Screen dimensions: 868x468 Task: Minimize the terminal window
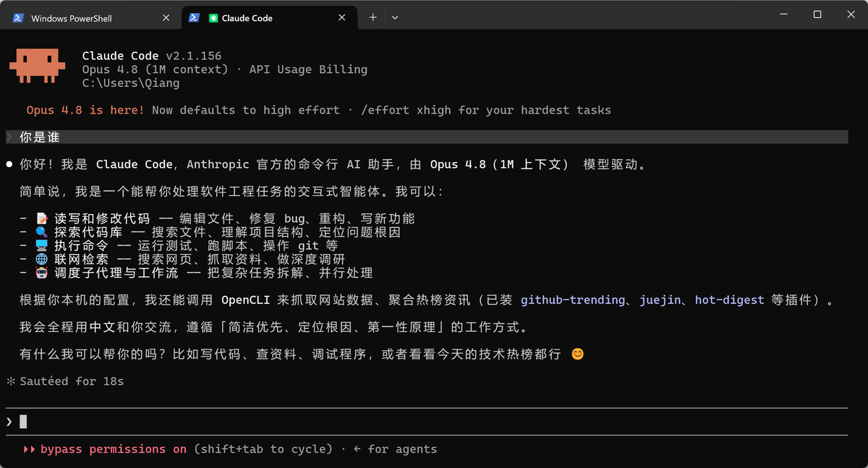tap(784, 14)
